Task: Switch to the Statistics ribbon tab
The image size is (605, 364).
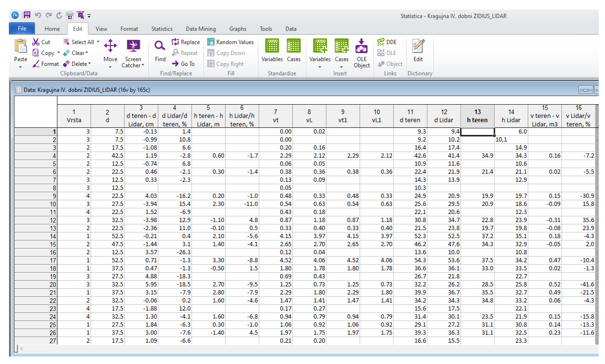Action: [x=162, y=29]
